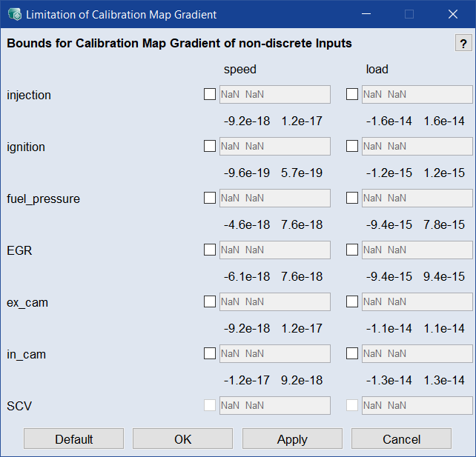Enable in_cam load gradient checkbox

pyautogui.click(x=352, y=353)
